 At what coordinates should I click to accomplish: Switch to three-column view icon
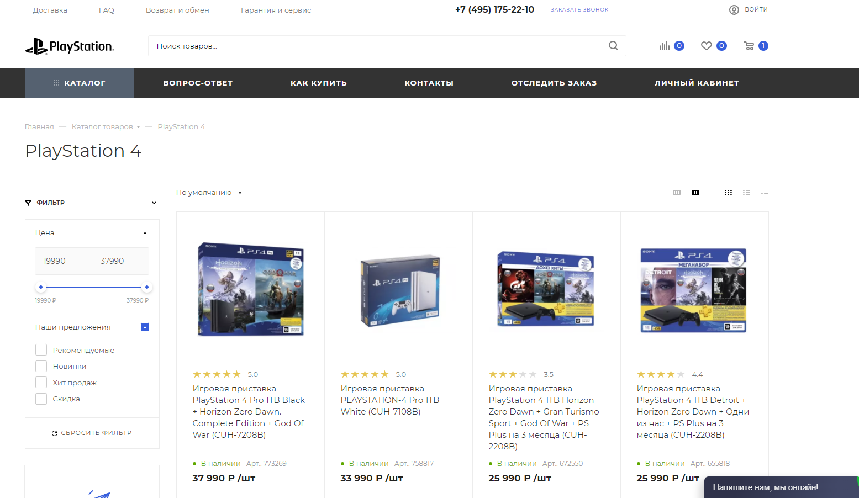point(677,193)
